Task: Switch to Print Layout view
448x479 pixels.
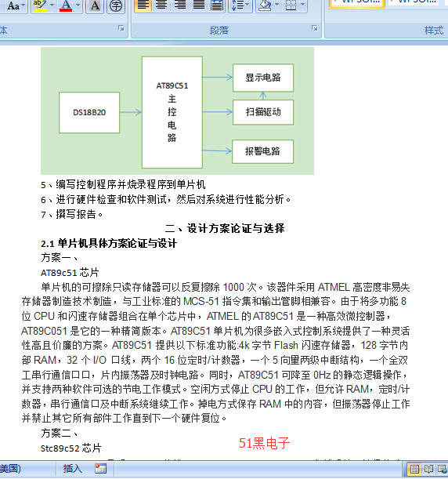Action: coord(414,469)
